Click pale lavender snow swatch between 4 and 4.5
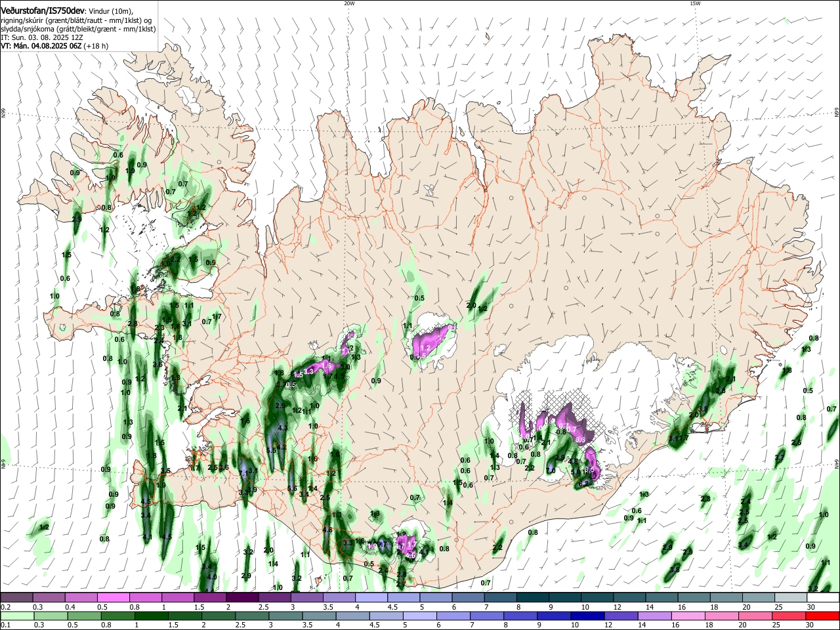 [x=371, y=597]
